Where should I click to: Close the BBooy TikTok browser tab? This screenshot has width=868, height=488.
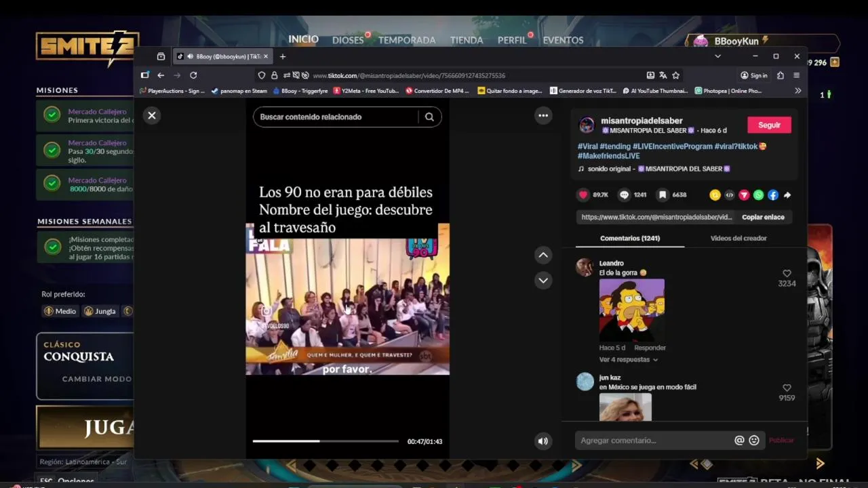coord(266,56)
